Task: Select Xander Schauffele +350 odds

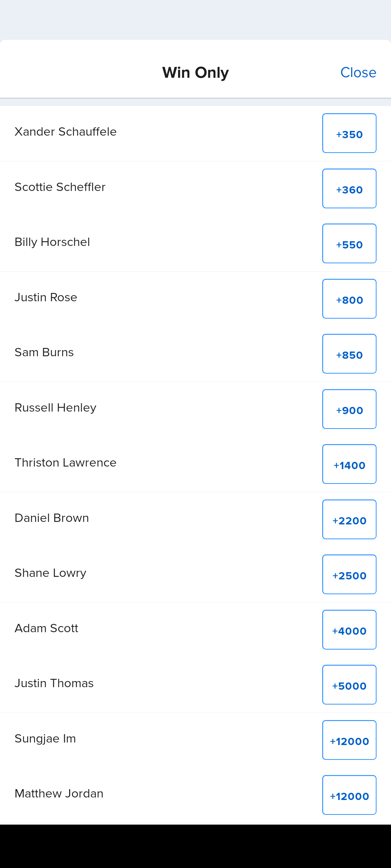Action: 349,133
